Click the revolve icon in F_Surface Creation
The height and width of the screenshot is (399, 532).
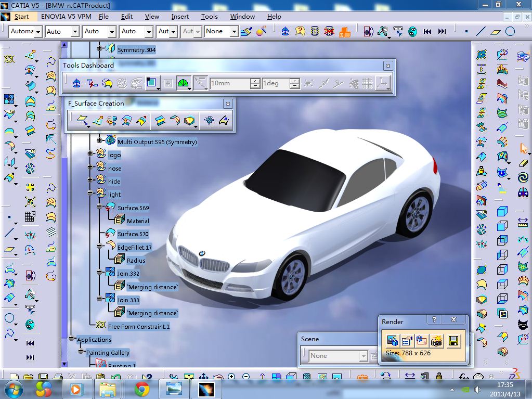[x=112, y=121]
